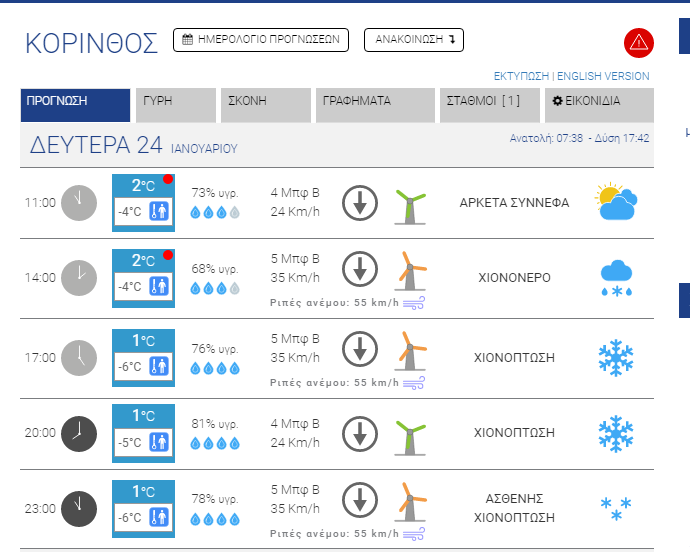Click the partly cloudy icon at 11:00

(615, 203)
